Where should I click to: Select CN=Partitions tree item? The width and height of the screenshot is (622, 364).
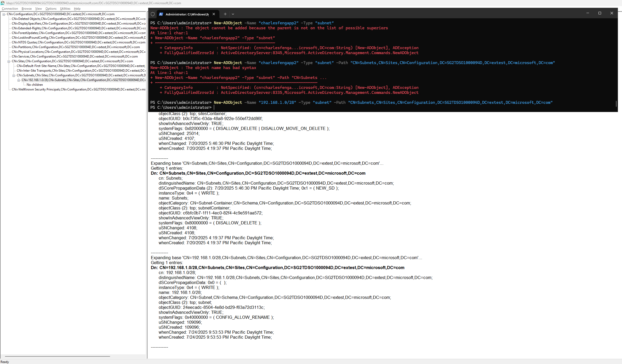coord(76,47)
